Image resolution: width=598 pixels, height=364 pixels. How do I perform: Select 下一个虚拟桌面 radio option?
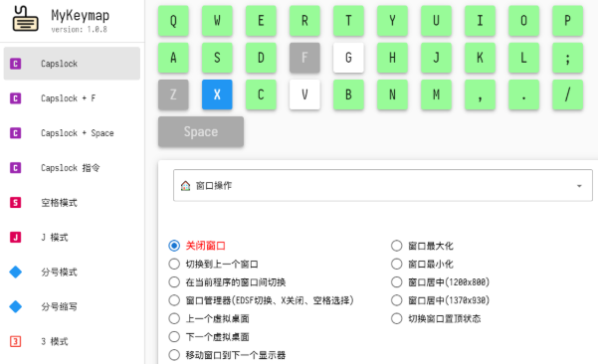point(174,336)
